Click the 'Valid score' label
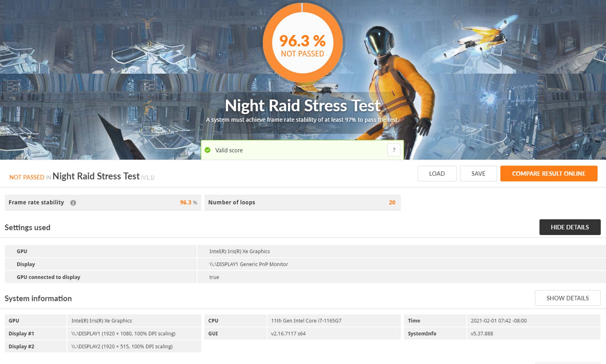 coord(229,150)
